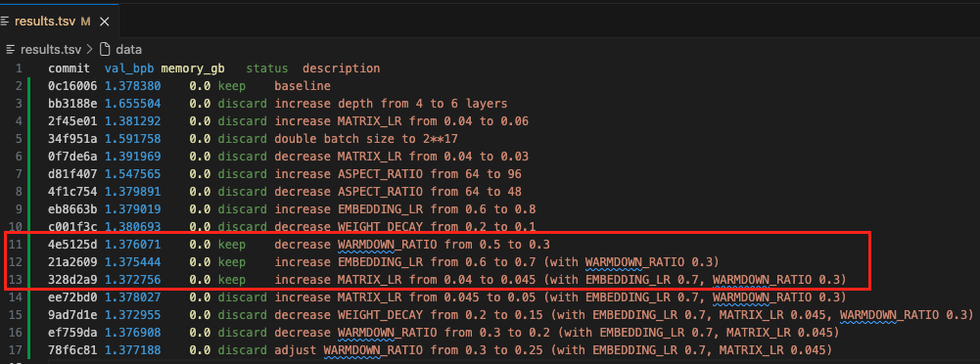Click the modified M indicator on tab

point(85,22)
